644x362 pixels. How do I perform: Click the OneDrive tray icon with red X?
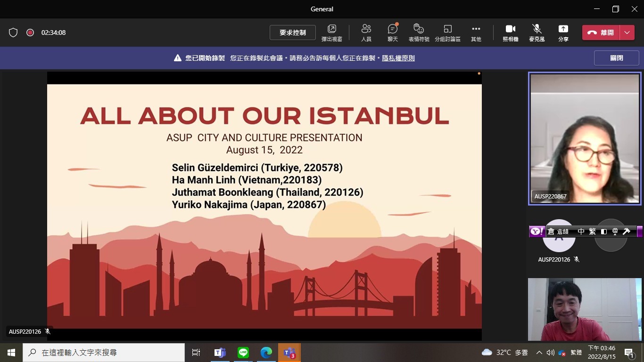coord(562,353)
